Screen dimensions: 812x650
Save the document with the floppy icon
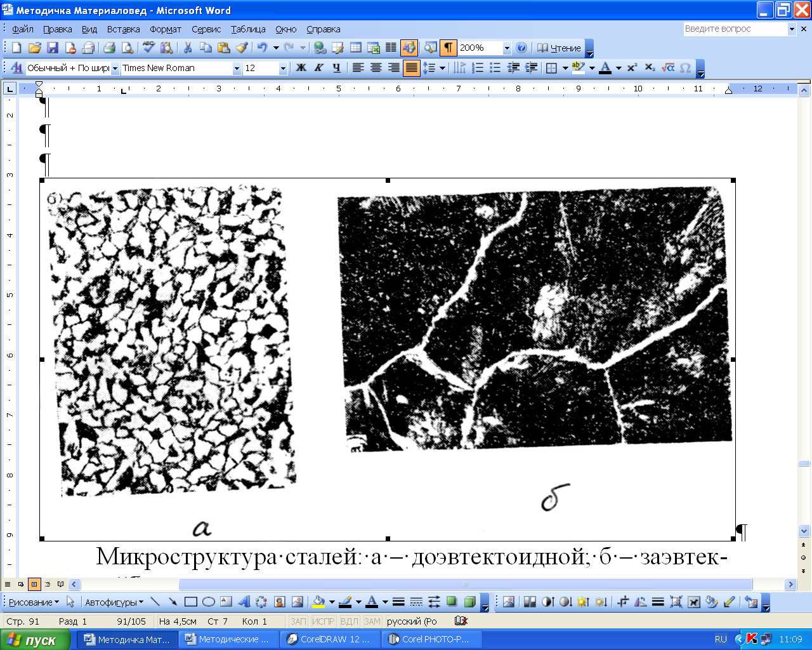point(52,48)
